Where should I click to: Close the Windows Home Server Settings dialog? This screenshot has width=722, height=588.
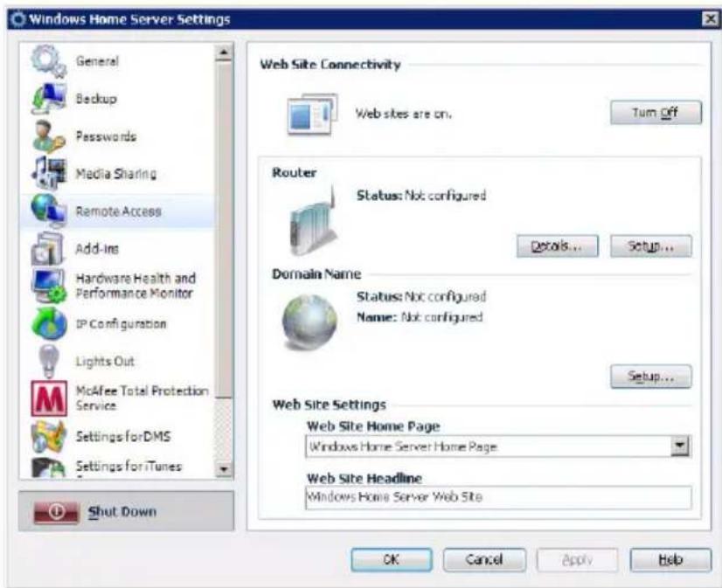(710, 19)
